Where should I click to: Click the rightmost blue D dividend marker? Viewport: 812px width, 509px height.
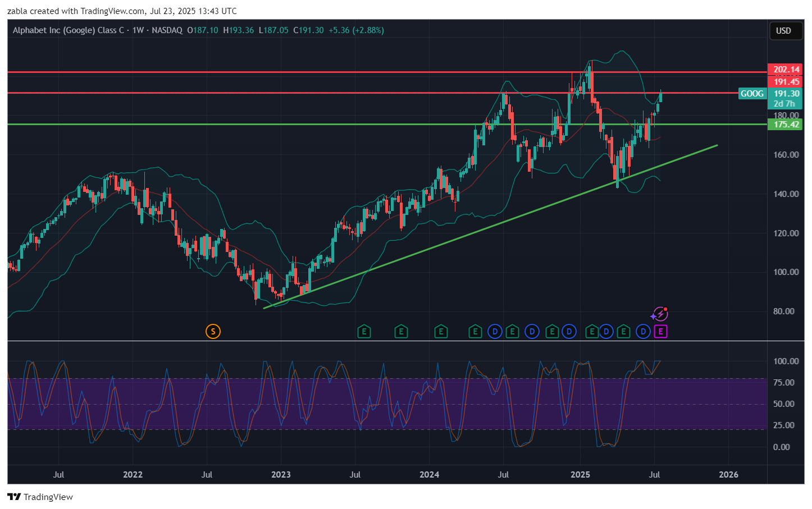643,332
